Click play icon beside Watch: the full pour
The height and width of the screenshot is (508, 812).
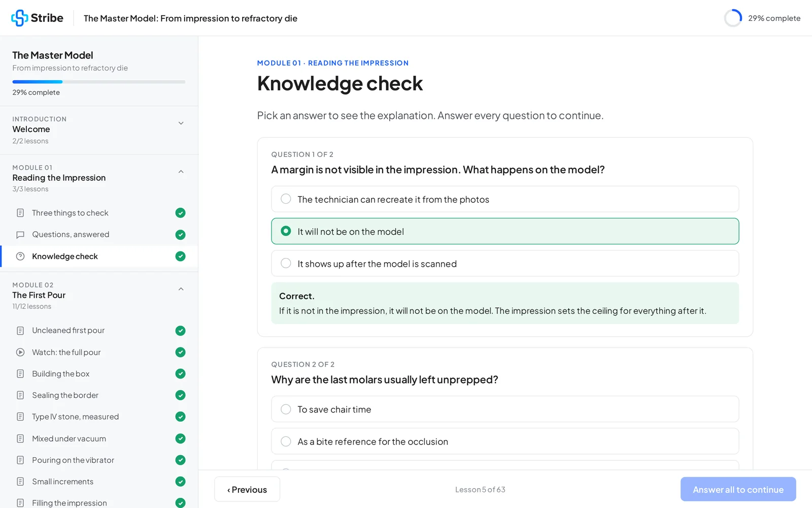click(x=20, y=352)
